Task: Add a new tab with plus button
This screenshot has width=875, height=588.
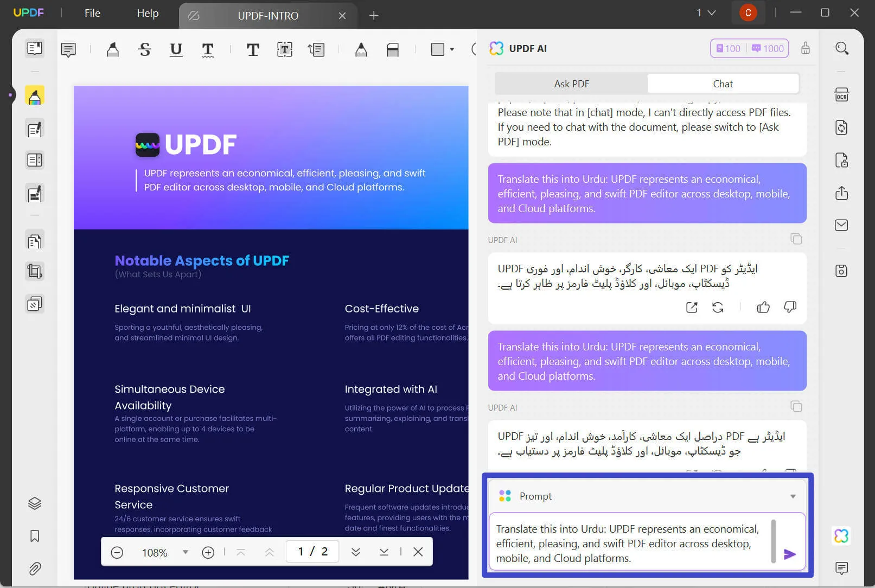Action: pos(374,16)
